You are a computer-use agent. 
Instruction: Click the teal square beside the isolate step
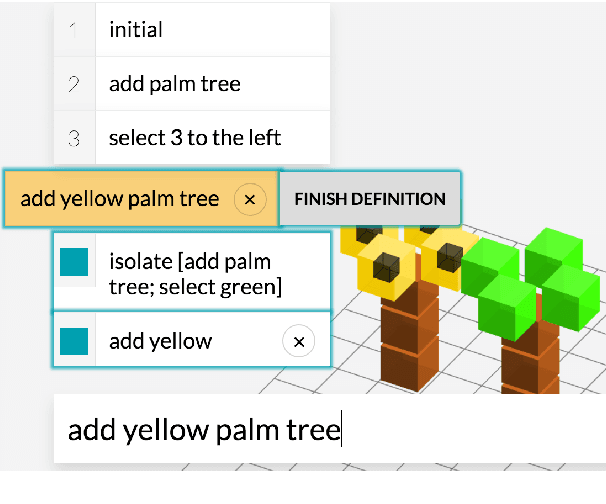74,262
